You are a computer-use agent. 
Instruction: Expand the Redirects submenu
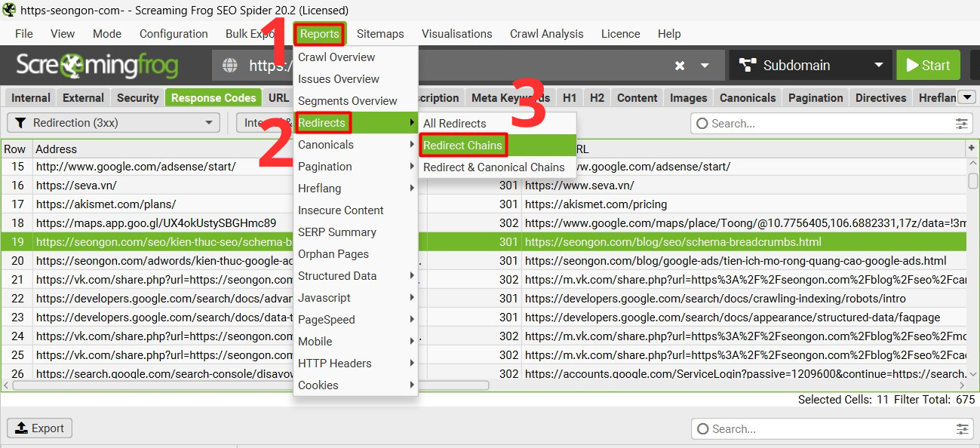pyautogui.click(x=355, y=123)
